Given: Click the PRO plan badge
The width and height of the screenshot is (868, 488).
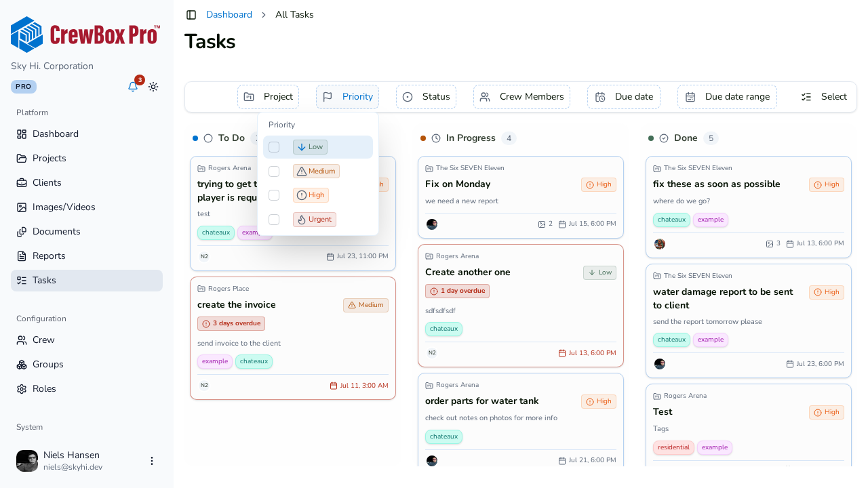Looking at the screenshot, I should click(24, 87).
